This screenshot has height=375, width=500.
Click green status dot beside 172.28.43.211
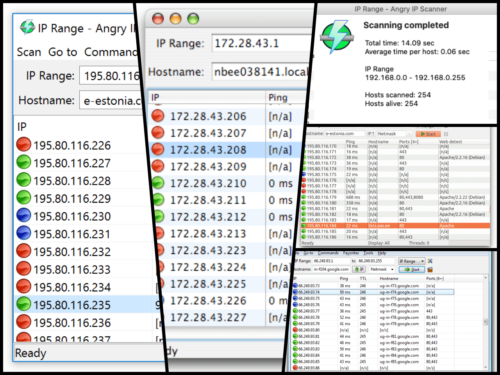159,200
